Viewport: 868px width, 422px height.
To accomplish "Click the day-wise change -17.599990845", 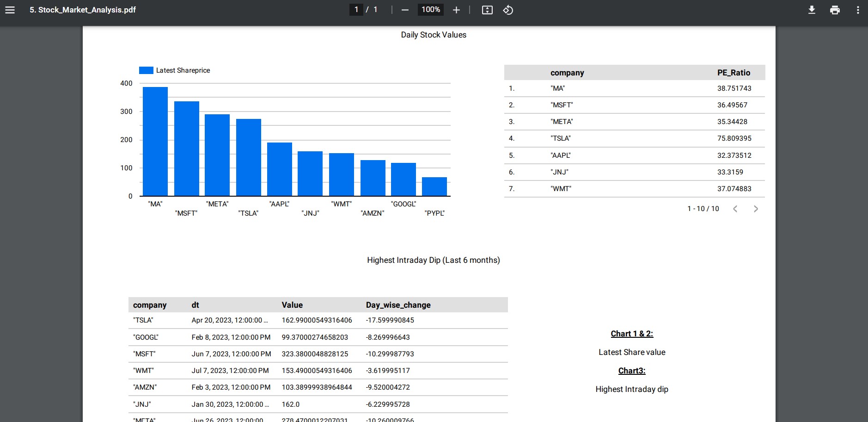I will 390,320.
